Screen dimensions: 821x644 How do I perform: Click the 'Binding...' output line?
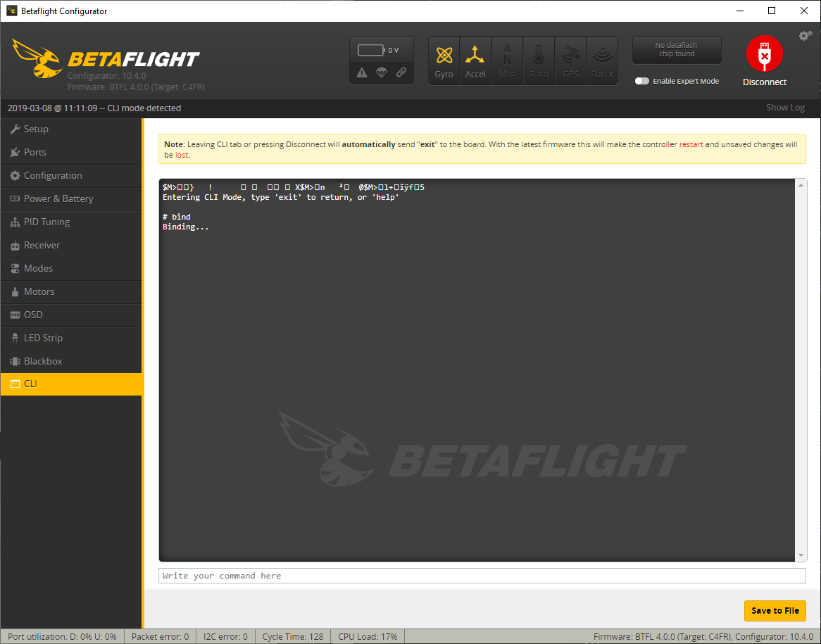pos(185,227)
